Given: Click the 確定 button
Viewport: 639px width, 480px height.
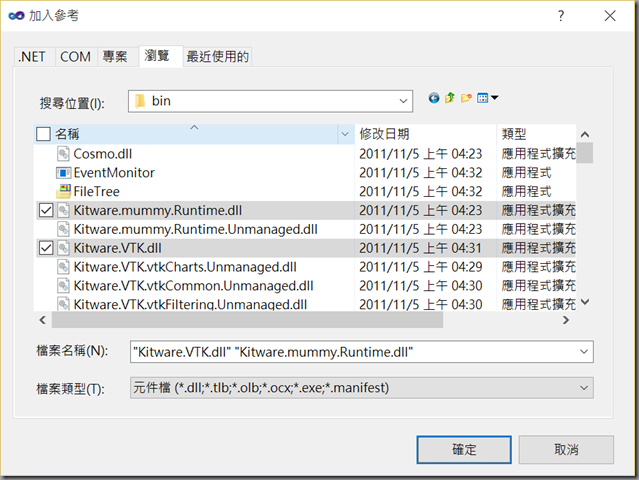Looking at the screenshot, I should pos(464,449).
